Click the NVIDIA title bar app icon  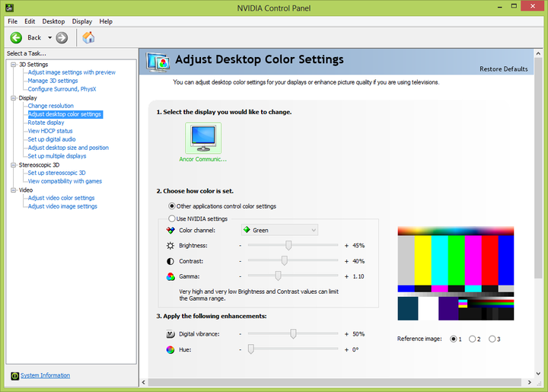pos(9,8)
